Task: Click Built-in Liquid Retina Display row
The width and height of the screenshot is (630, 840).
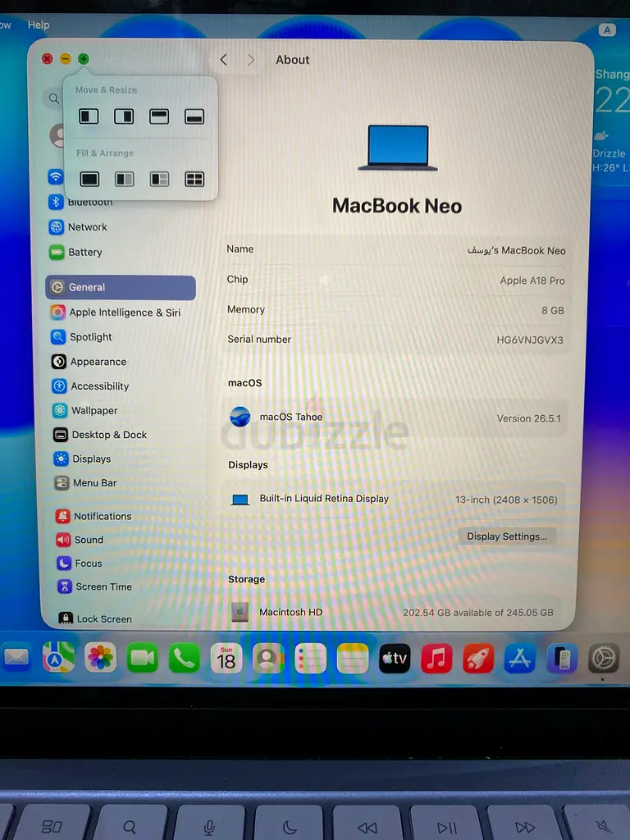Action: tap(395, 499)
